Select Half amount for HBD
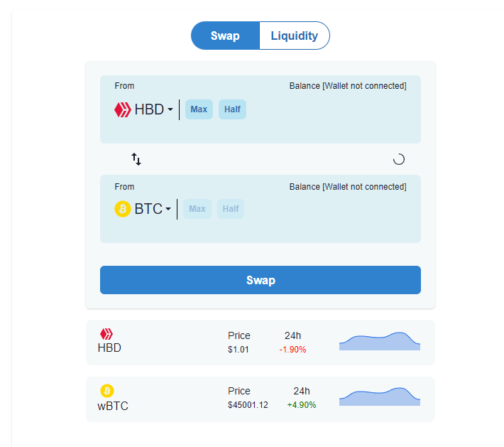The image size is (504, 447). [x=232, y=109]
